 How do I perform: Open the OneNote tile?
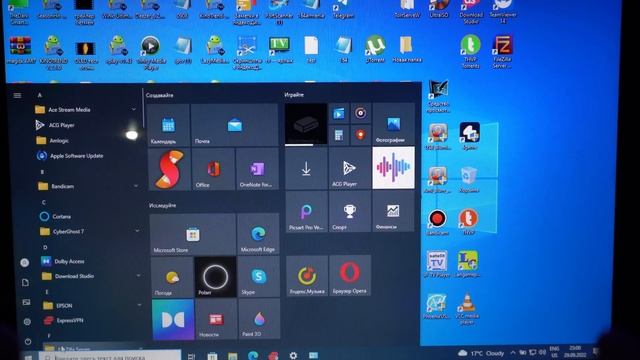coord(257,169)
